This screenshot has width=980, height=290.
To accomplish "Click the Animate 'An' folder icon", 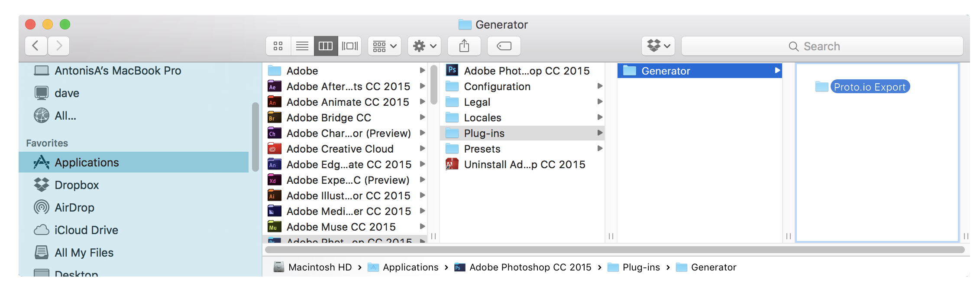I will (275, 101).
